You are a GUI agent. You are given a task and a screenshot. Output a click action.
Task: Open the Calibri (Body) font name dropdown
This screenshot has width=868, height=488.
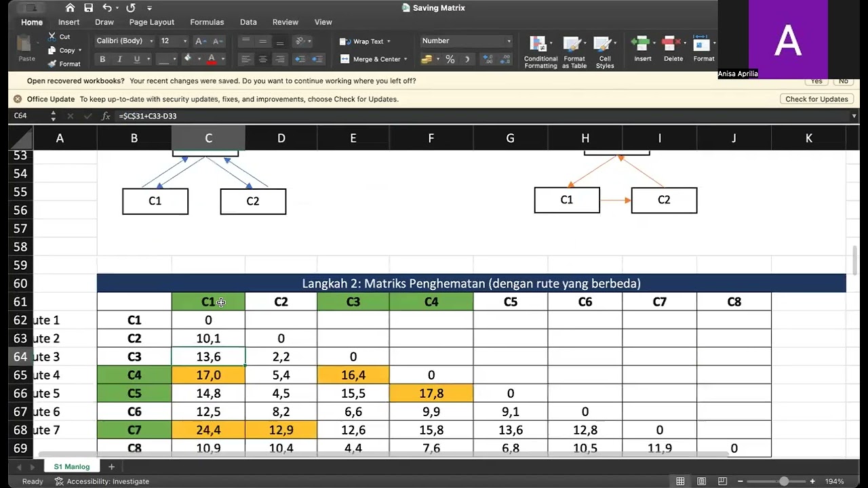point(125,41)
